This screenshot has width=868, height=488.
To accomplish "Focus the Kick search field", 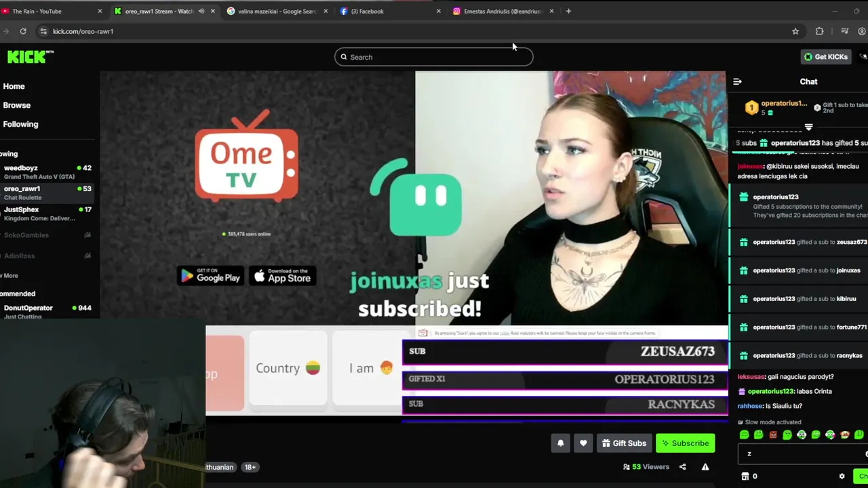I will pyautogui.click(x=434, y=57).
